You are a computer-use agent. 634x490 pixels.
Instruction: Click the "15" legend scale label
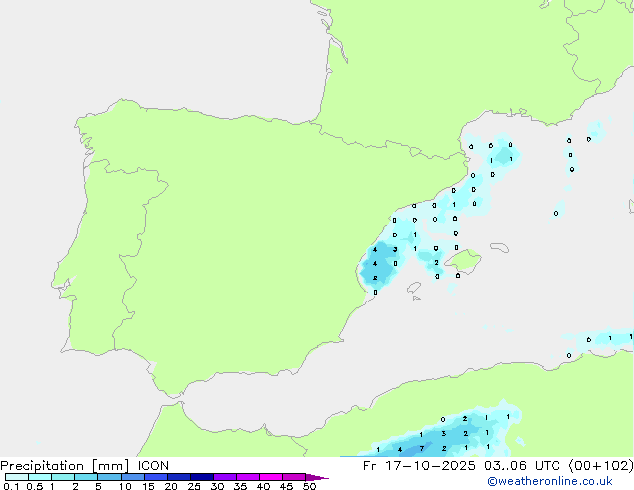(x=148, y=486)
